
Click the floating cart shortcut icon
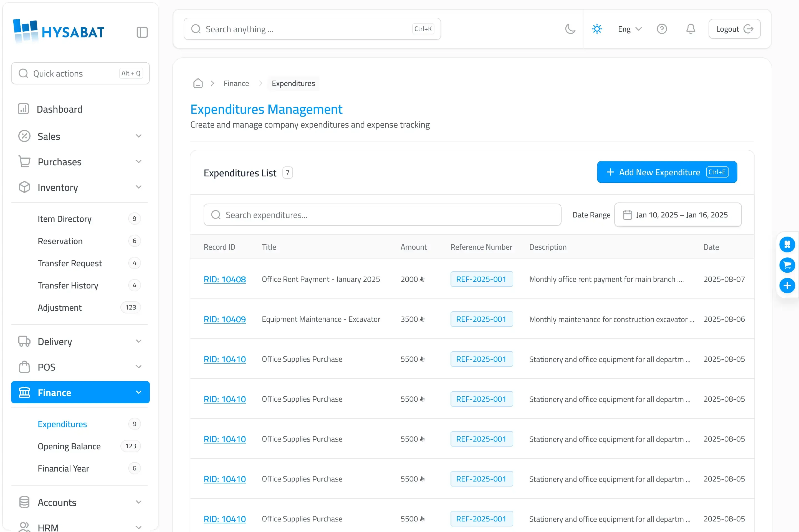click(x=787, y=265)
